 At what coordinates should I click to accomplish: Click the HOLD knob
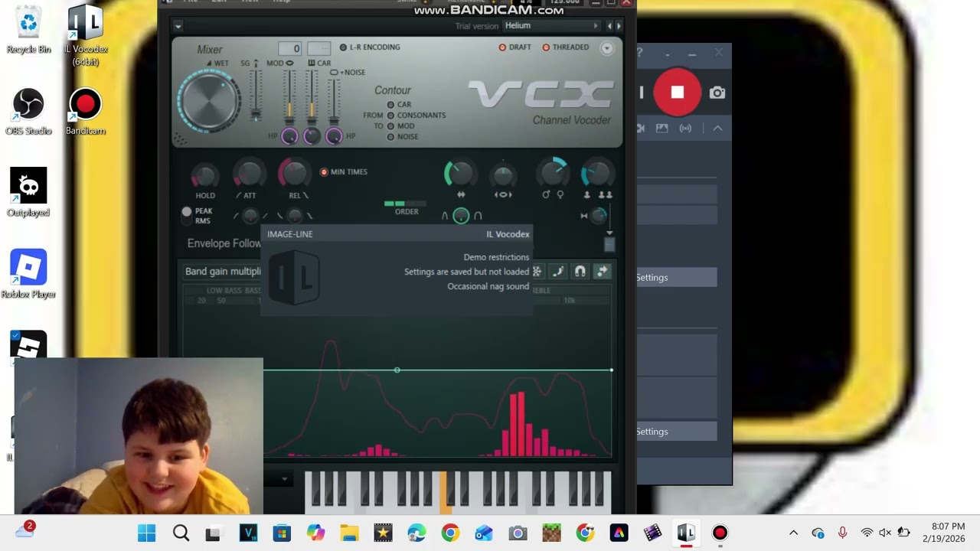click(x=204, y=177)
